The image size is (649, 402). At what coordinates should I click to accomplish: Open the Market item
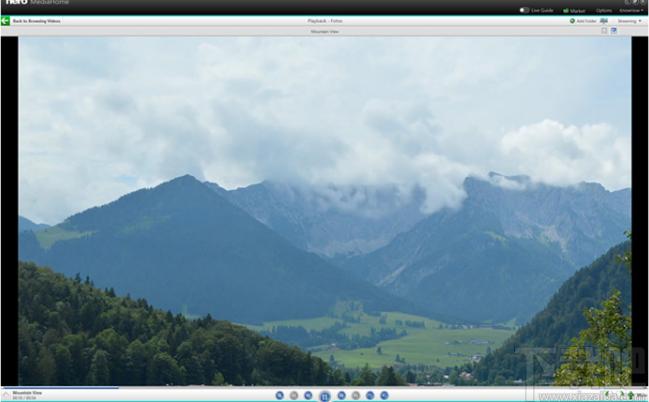tap(574, 10)
